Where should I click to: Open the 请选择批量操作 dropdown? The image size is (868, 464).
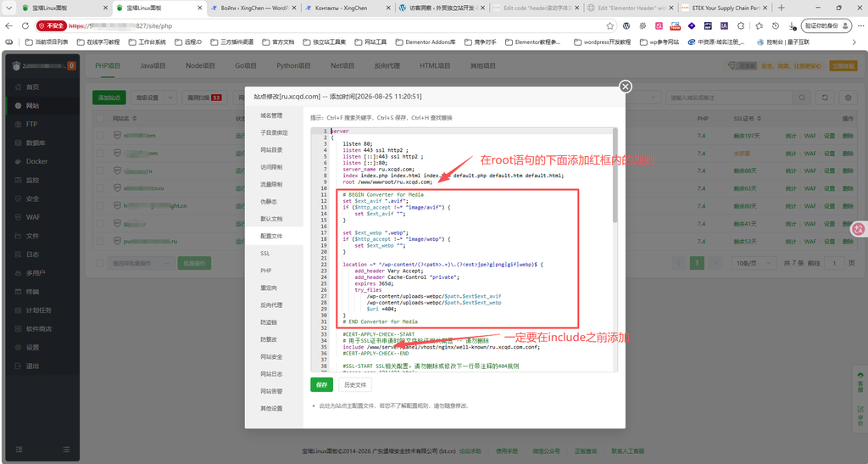click(x=141, y=263)
